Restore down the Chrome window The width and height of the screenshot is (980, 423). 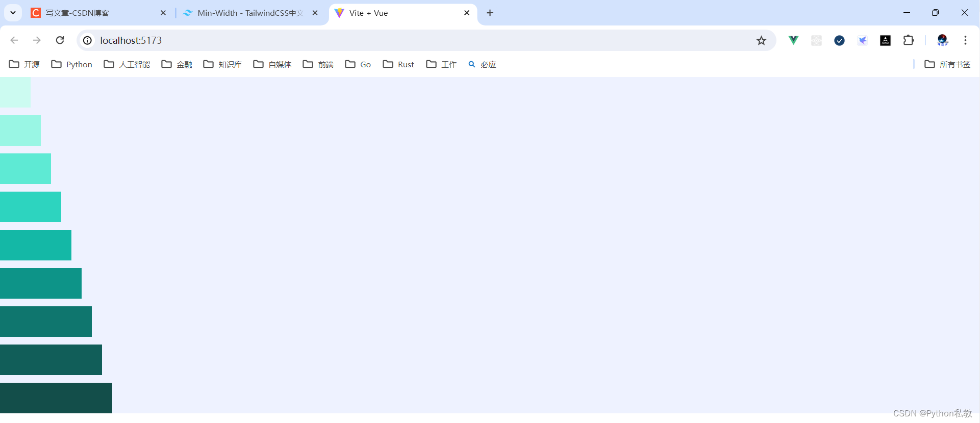tap(935, 13)
